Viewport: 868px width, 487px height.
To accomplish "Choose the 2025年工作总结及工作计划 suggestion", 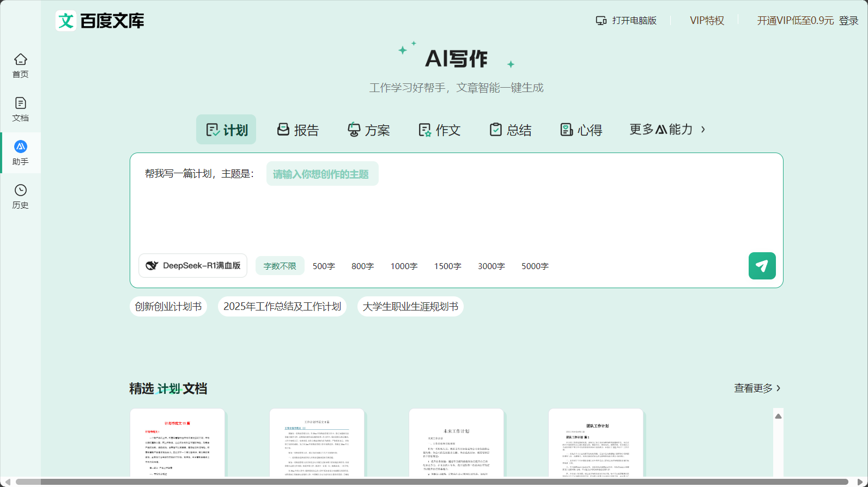I will [282, 307].
